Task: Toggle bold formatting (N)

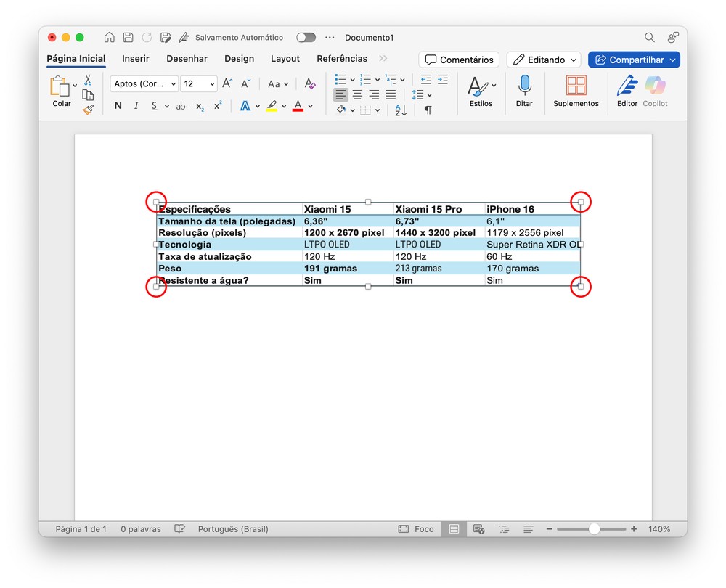Action: pyautogui.click(x=118, y=106)
